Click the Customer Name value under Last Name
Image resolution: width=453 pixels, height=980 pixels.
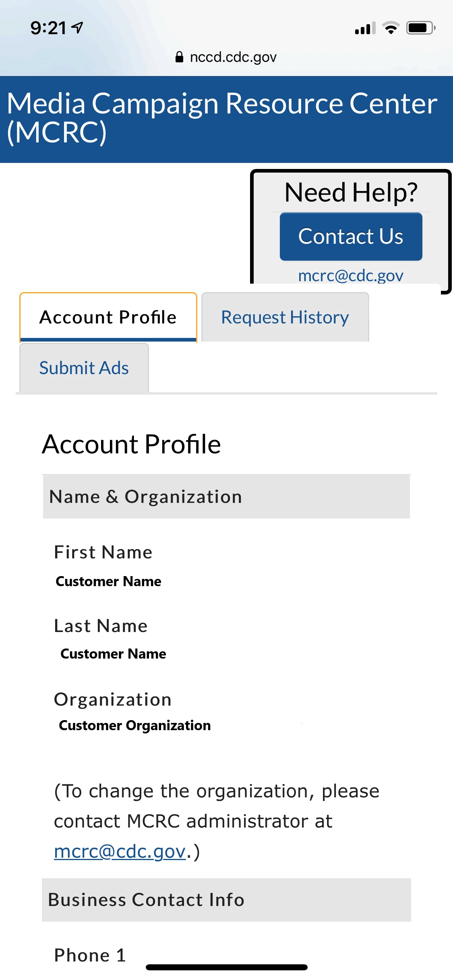113,654
